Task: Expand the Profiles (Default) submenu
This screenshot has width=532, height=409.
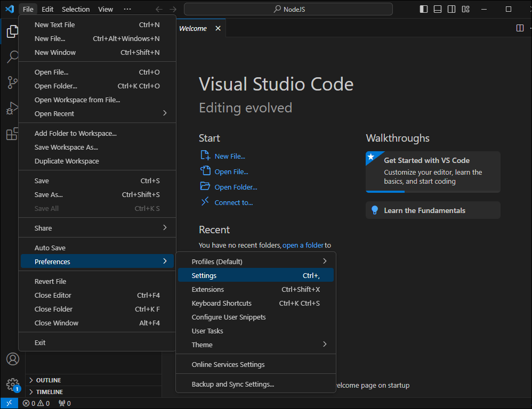Action: tap(256, 261)
